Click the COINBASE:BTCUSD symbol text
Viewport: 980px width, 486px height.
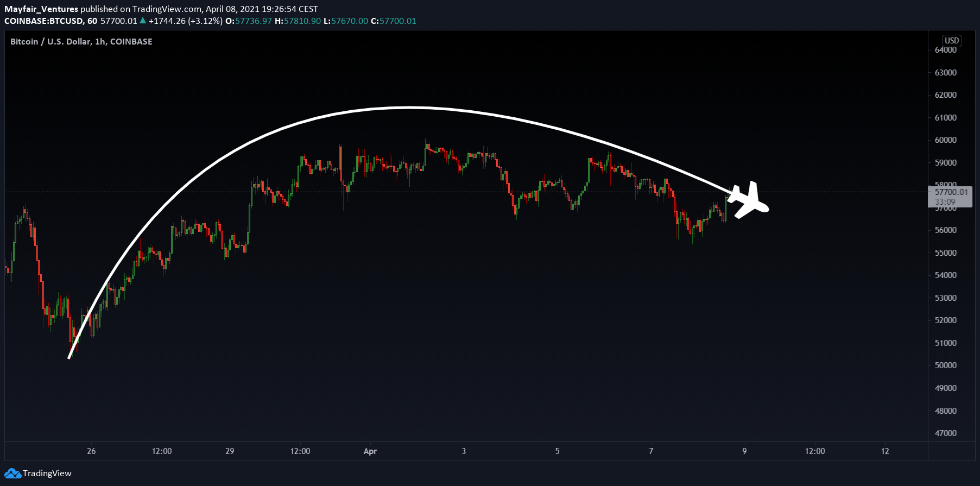(43, 21)
